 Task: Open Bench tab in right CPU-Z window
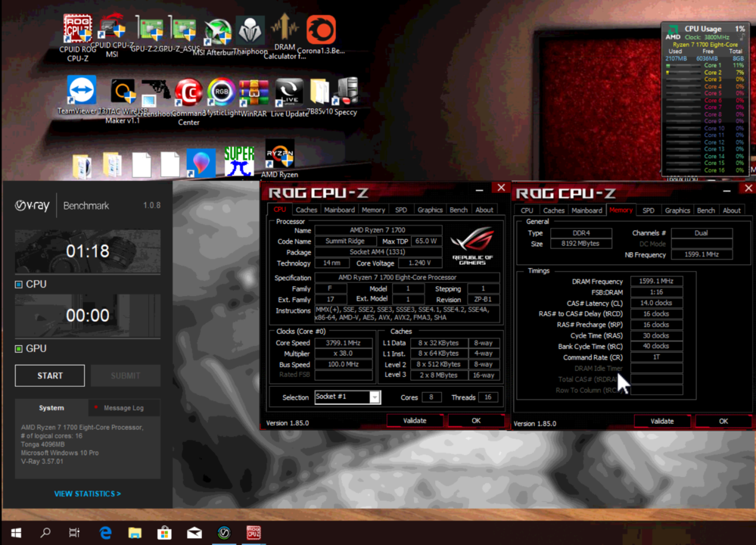(x=706, y=210)
